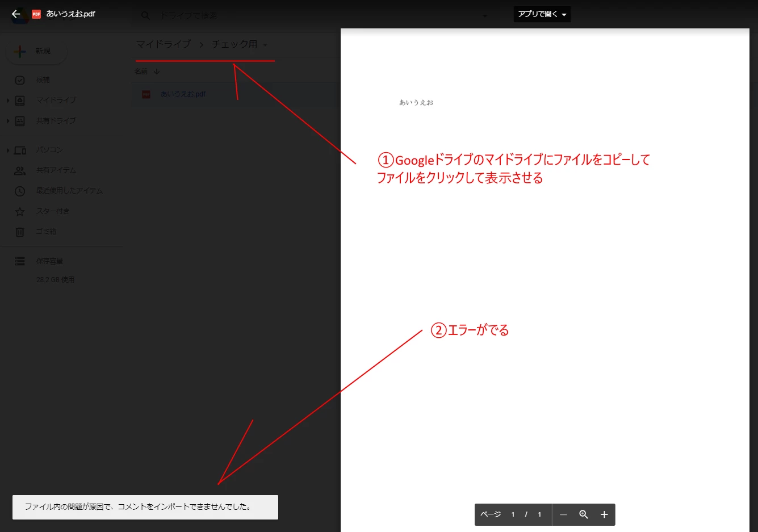758x532 pixels.
Task: Click the あいうえお text on the PDF page
Action: coord(416,103)
